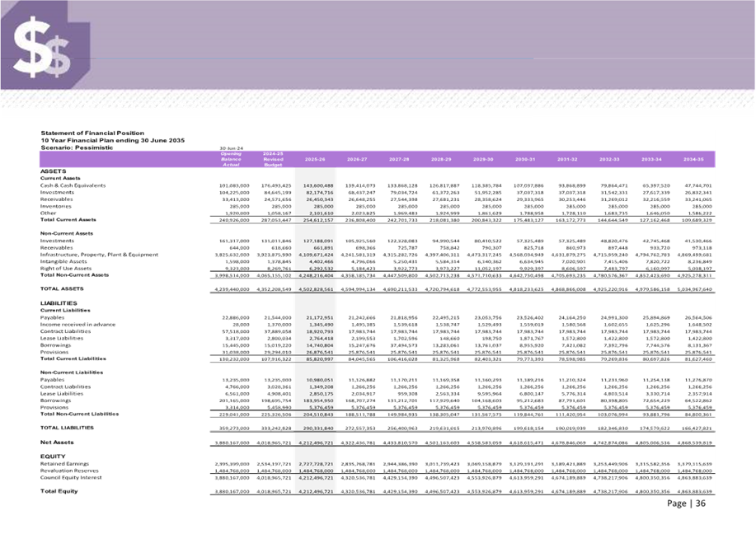Image resolution: width=756 pixels, height=534 pixels.
Task: Click the 'Total Current Assets' label
Action: click(x=68, y=219)
